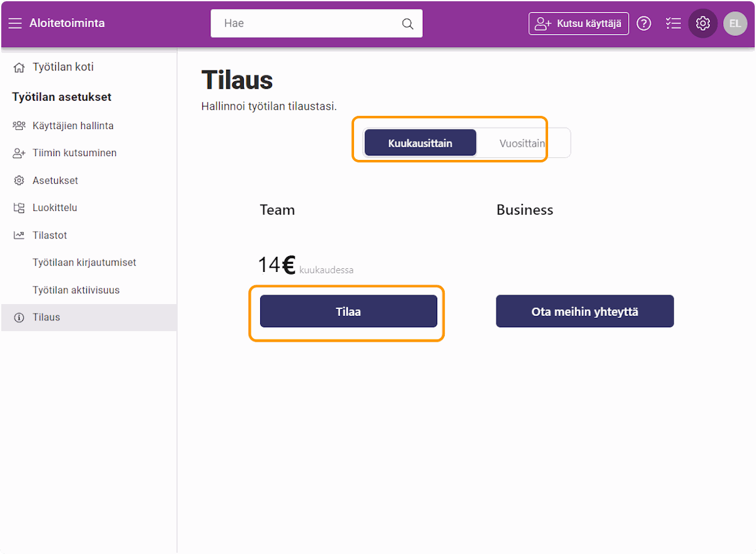The height and width of the screenshot is (554, 756).
Task: Click the add-person icon beside Tiimin kutsuminen
Action: coord(20,153)
